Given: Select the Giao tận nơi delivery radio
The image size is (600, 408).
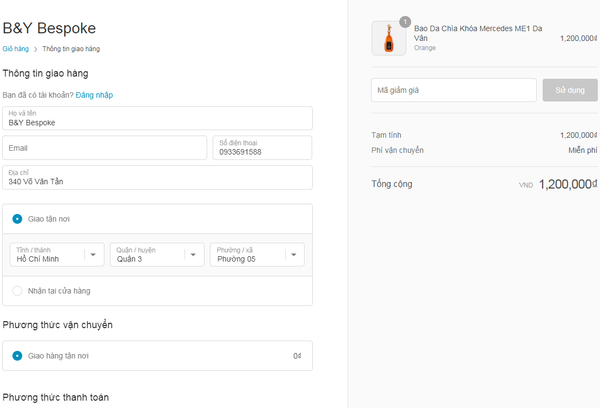Looking at the screenshot, I should 17,218.
